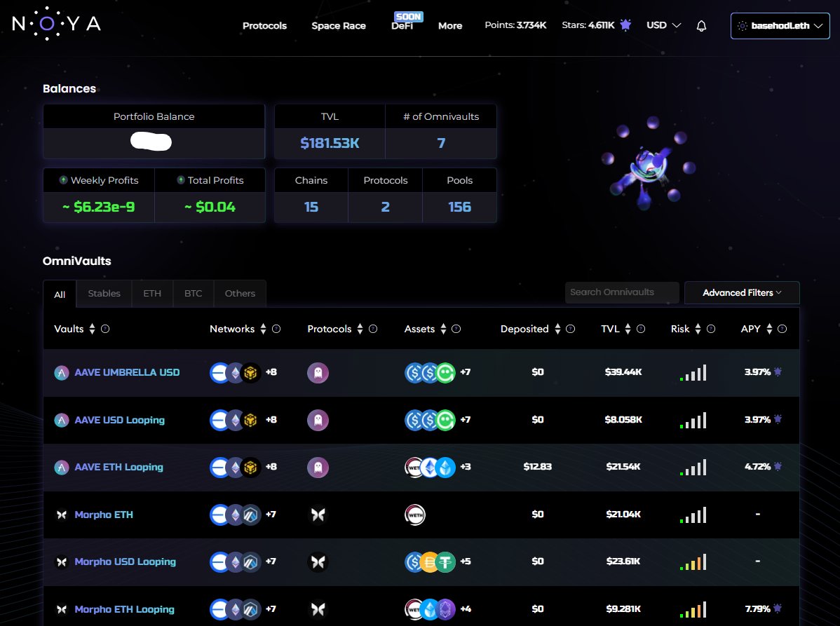This screenshot has height=626, width=840.
Task: Click the Points 3.734K indicator
Action: [x=515, y=25]
